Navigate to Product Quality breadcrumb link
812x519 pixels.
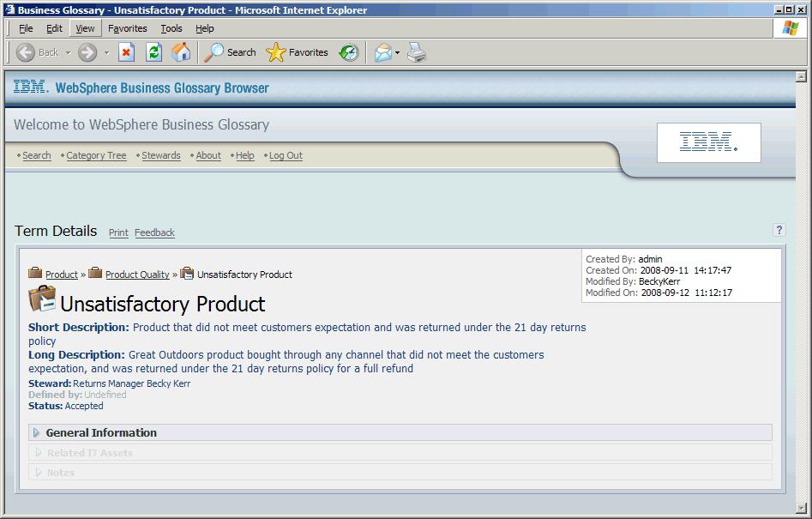(x=137, y=275)
